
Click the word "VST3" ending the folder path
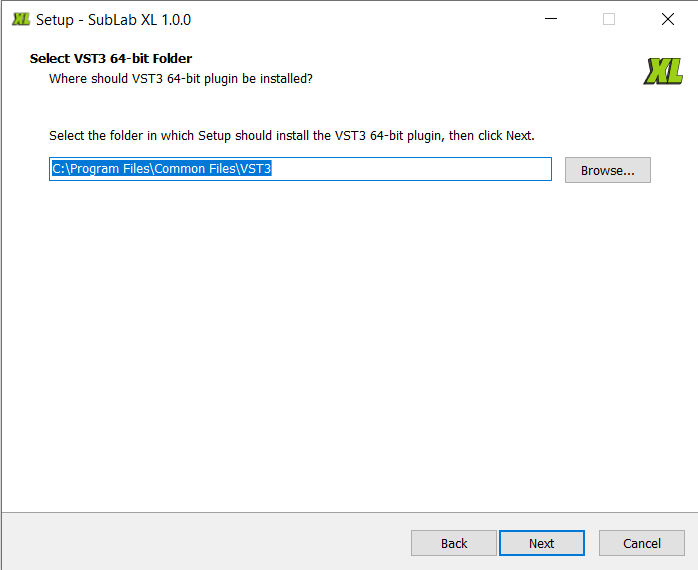pos(256,169)
